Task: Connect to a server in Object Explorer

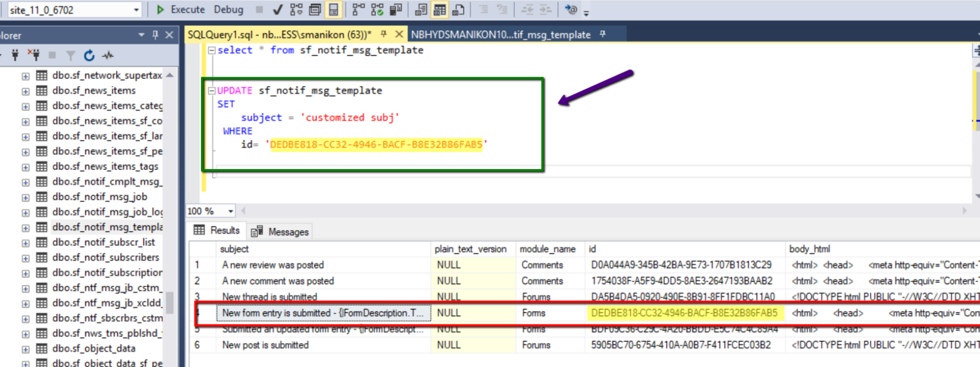Action: click(x=15, y=55)
